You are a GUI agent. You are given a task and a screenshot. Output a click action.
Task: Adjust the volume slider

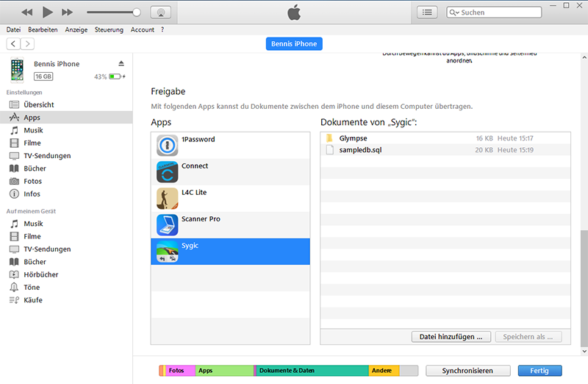(x=136, y=13)
